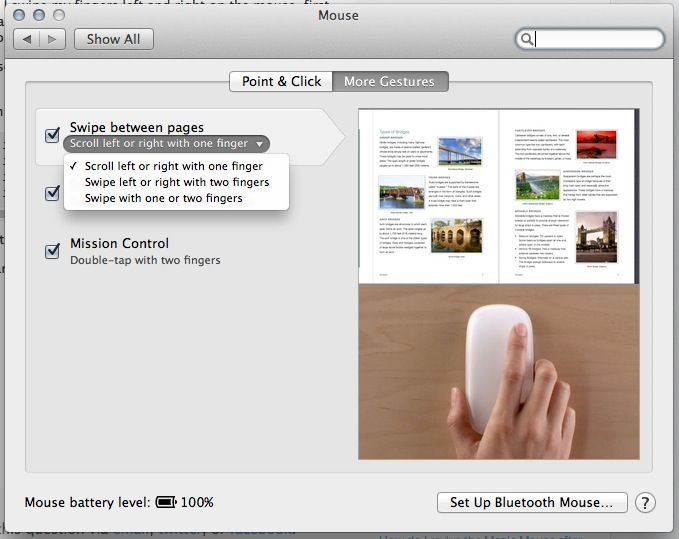This screenshot has height=539, width=679.
Task: Toggle the checkbox partly hidden behind the menu
Action: pyautogui.click(x=54, y=193)
